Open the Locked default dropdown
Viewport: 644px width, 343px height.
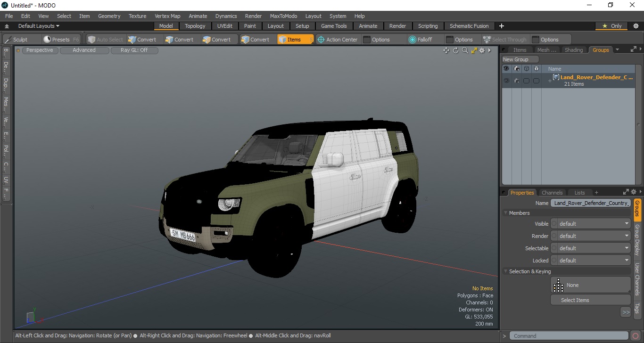pos(594,261)
